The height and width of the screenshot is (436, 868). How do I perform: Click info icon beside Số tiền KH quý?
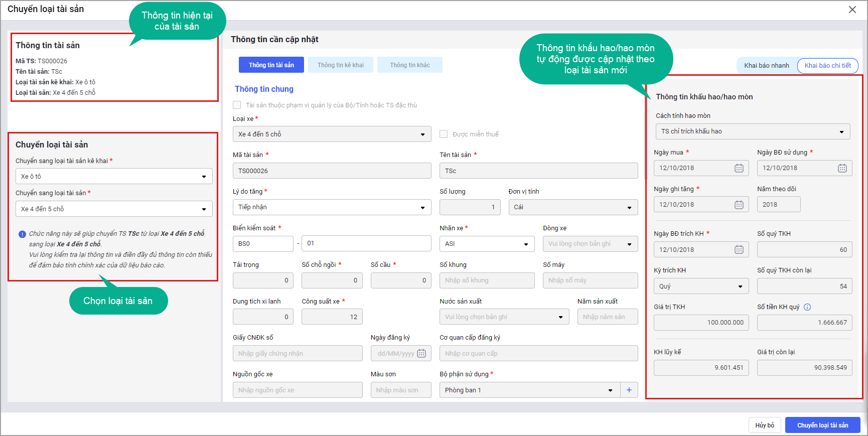[x=807, y=307]
